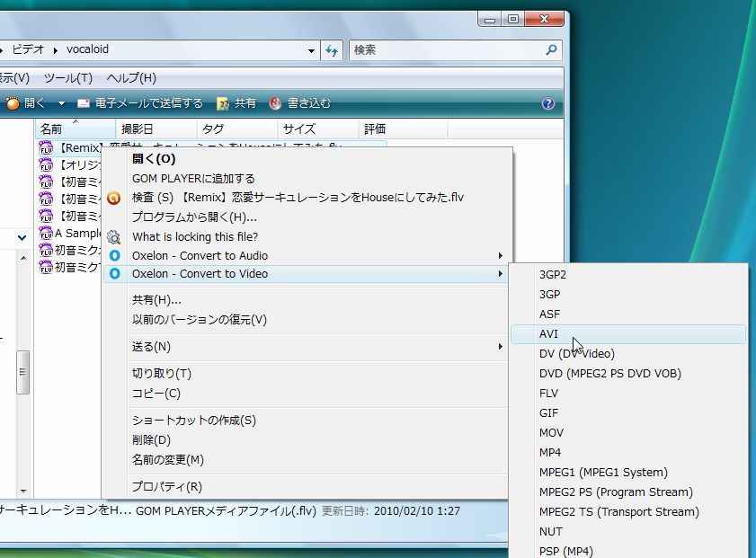Select FLV in the format submenu
Screen dimensions: 756x558
[x=627, y=394]
